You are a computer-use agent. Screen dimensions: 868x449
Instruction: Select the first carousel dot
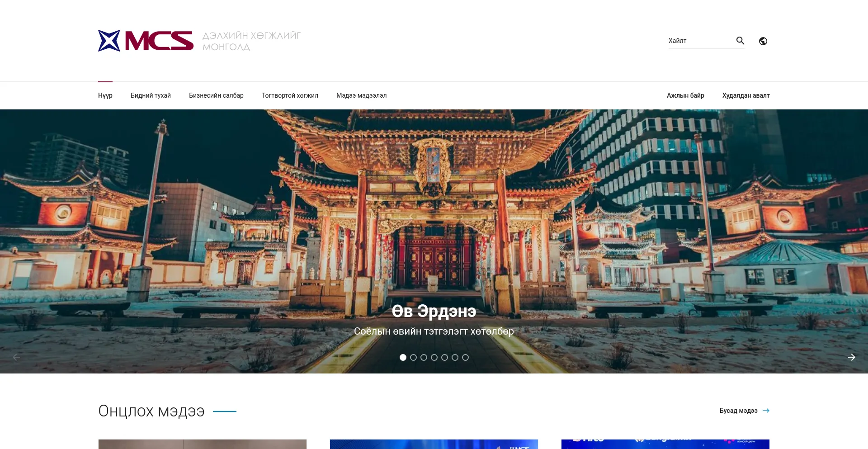click(403, 357)
